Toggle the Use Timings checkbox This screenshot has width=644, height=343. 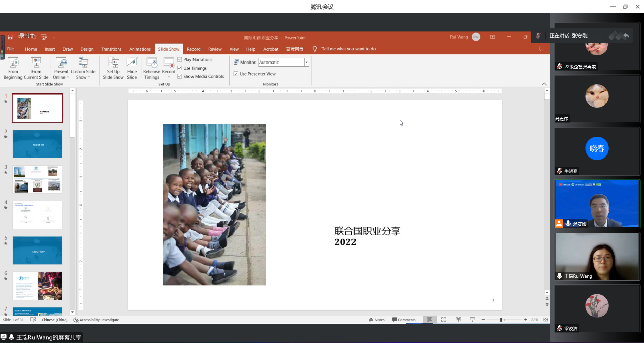[180, 68]
